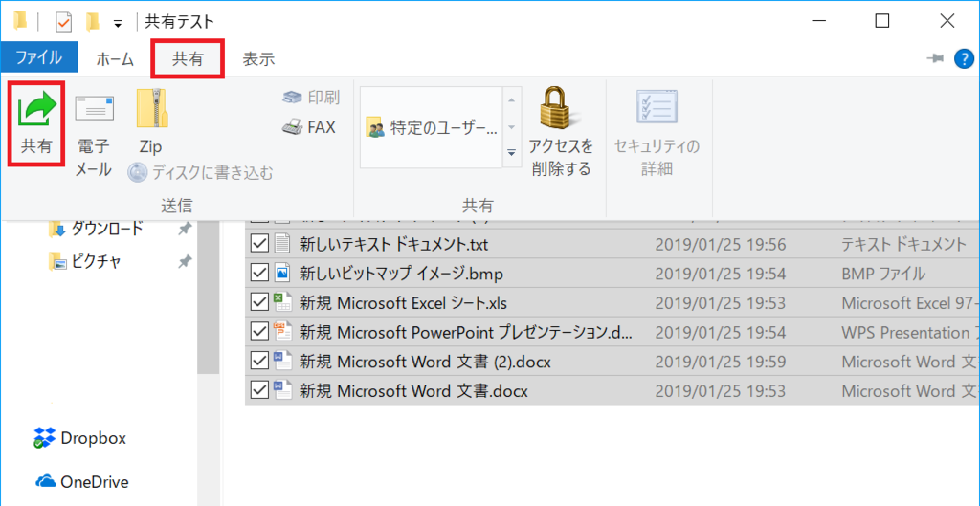980x506 pixels.
Task: Switch to the Home tab
Action: 115,59
